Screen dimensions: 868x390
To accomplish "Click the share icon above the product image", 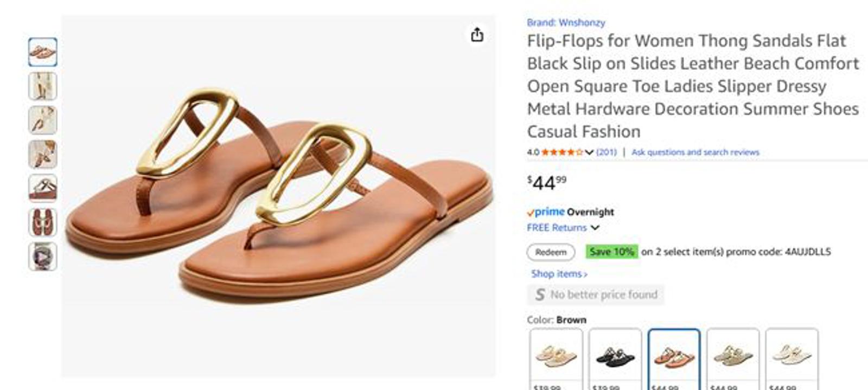I will coord(477,35).
